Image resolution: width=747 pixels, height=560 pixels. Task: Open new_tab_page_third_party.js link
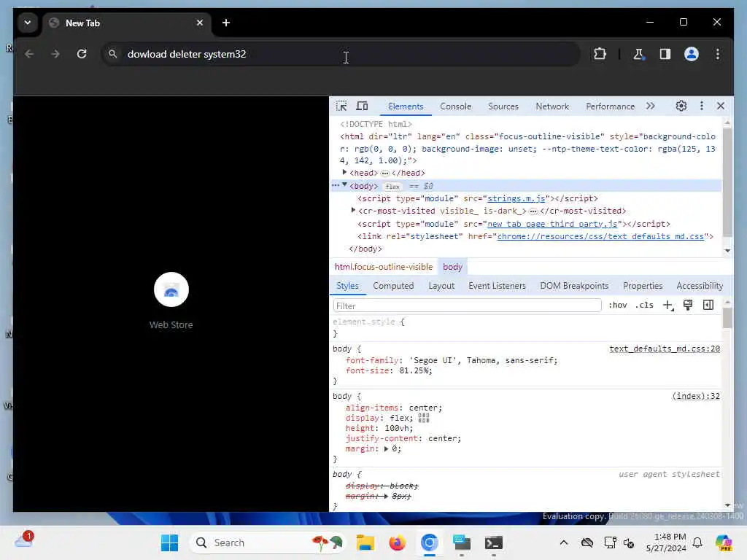coord(552,224)
